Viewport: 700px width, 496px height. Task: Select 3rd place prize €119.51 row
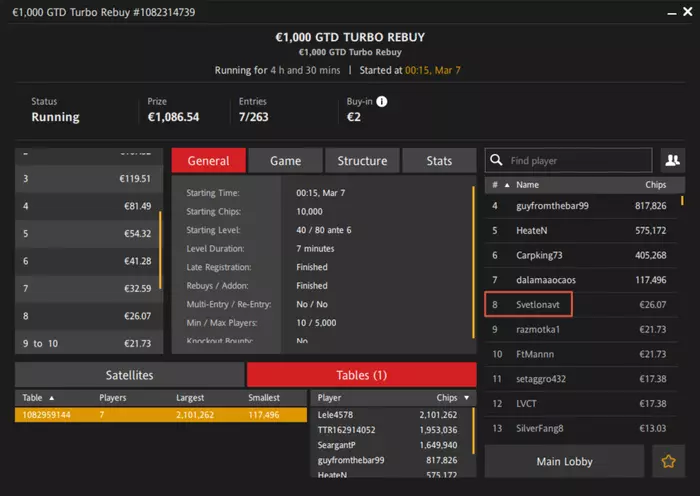88,179
